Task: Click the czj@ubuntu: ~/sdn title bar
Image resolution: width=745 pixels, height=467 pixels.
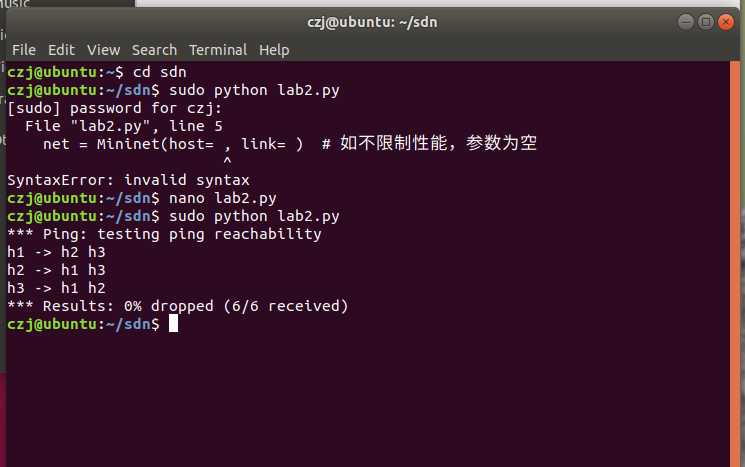Action: (372, 22)
